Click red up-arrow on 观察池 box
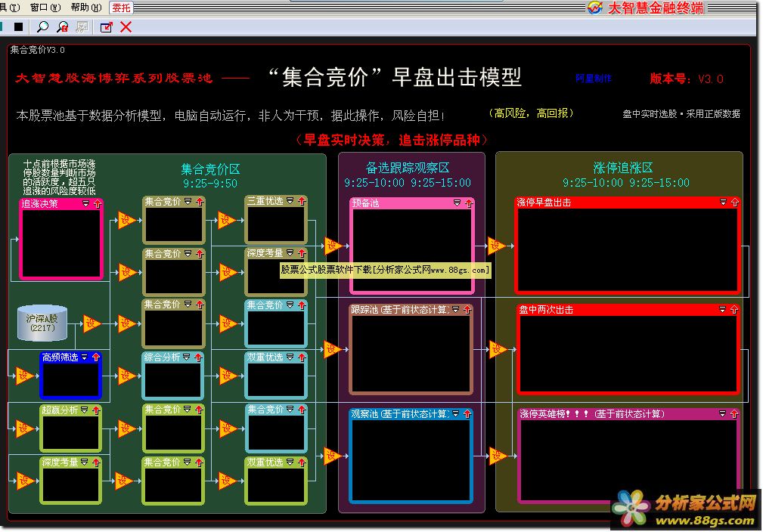The image size is (763, 532). pos(467,414)
